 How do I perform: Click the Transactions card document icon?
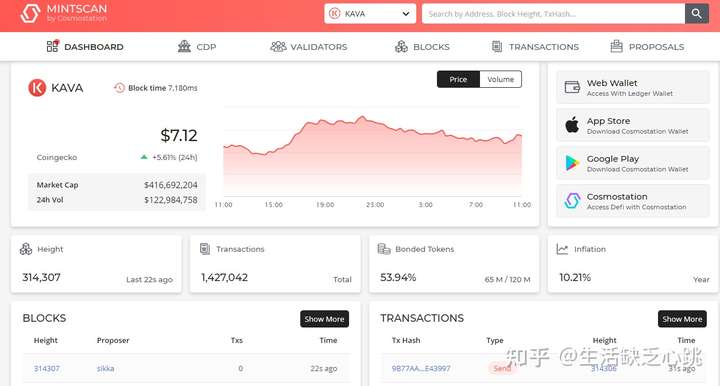click(205, 249)
